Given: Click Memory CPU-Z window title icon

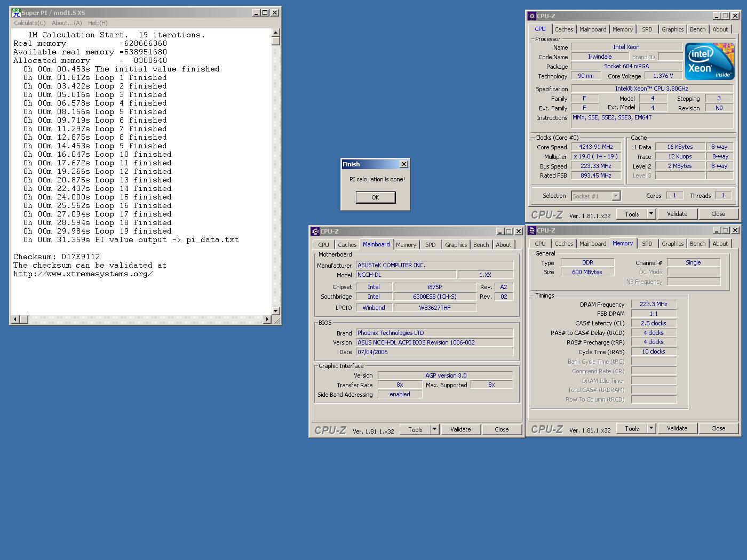Looking at the screenshot, I should coord(531,230).
